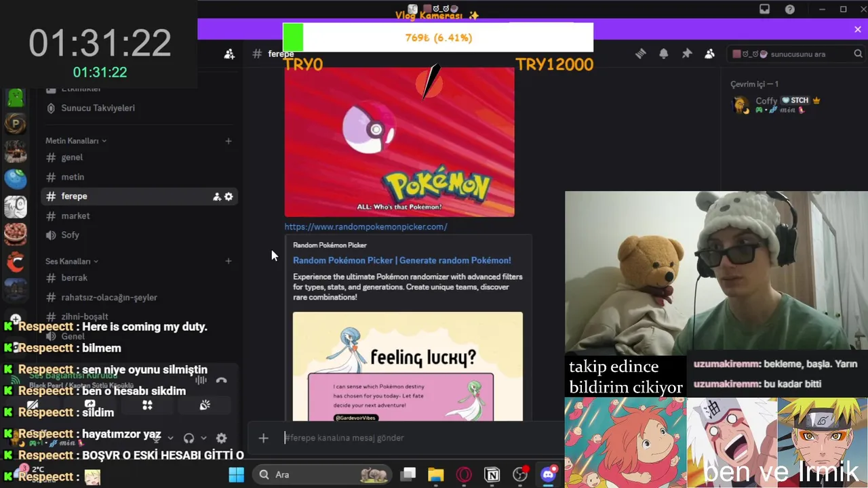Open the blue blob server icon

tap(16, 179)
